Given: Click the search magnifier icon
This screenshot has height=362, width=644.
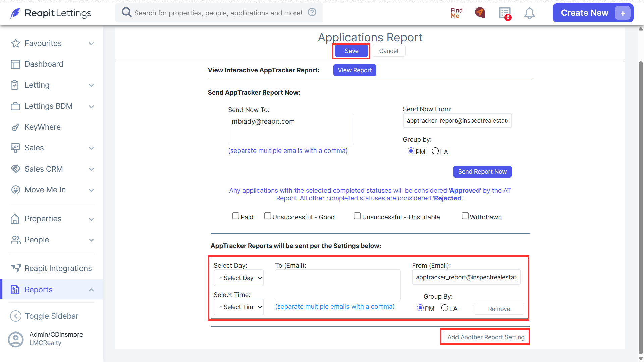Looking at the screenshot, I should 126,12.
